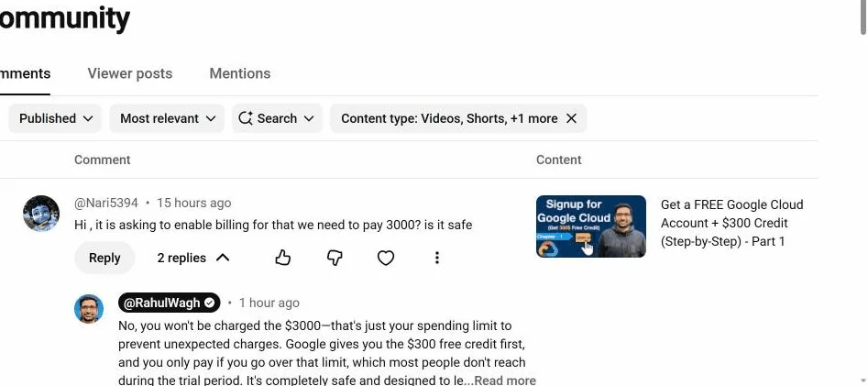868x386 pixels.
Task: Reply to @Nari5394's comment
Action: 104,258
